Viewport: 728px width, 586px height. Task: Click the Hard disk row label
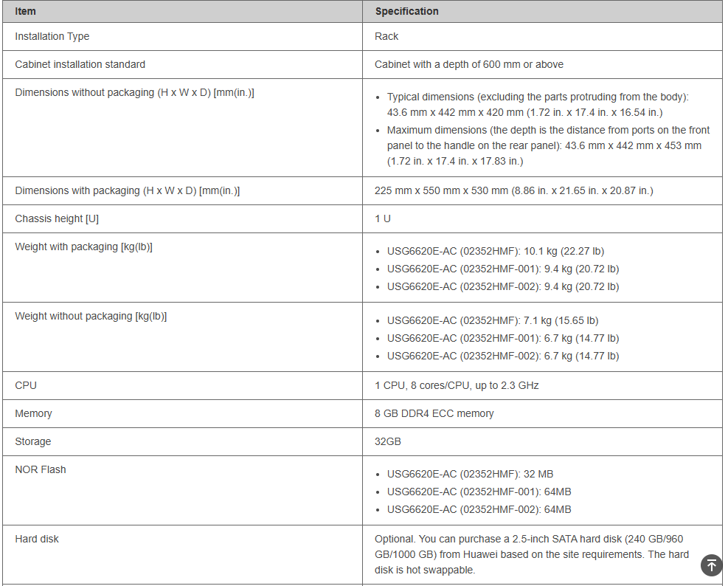(x=37, y=539)
